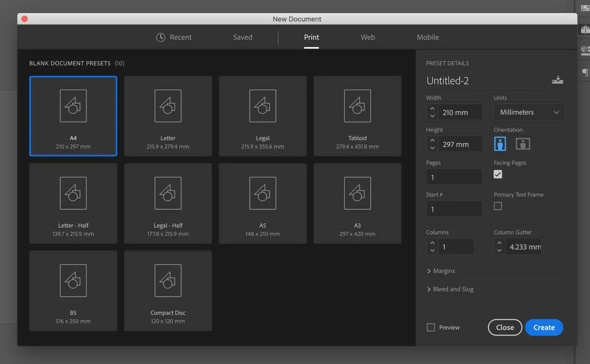Switch to the Web tab
The image size is (590, 364).
point(368,37)
